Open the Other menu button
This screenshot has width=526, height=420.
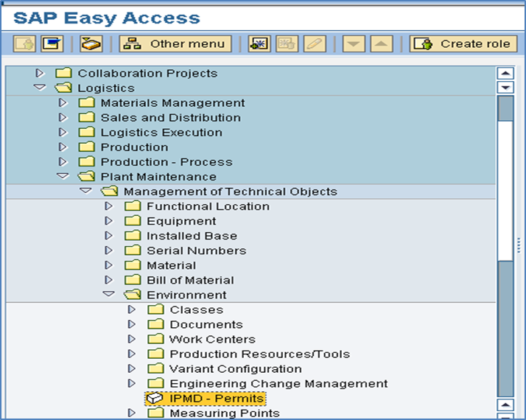click(x=175, y=44)
